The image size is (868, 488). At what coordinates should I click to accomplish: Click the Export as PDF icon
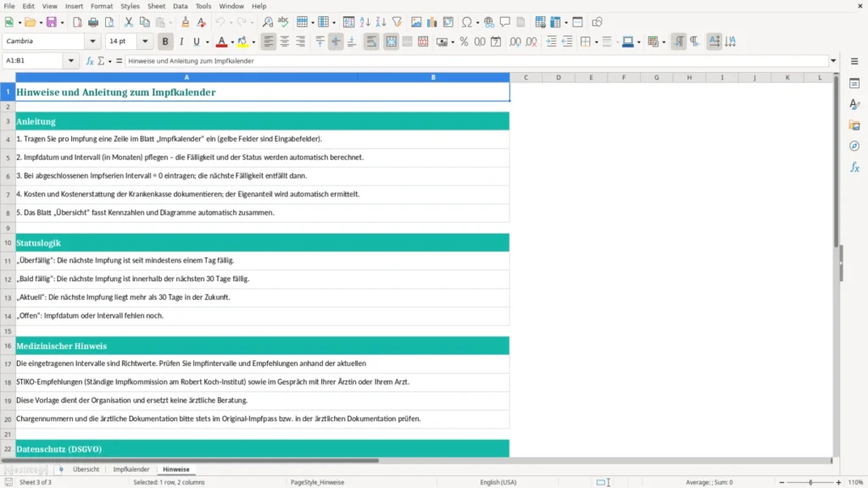click(77, 22)
